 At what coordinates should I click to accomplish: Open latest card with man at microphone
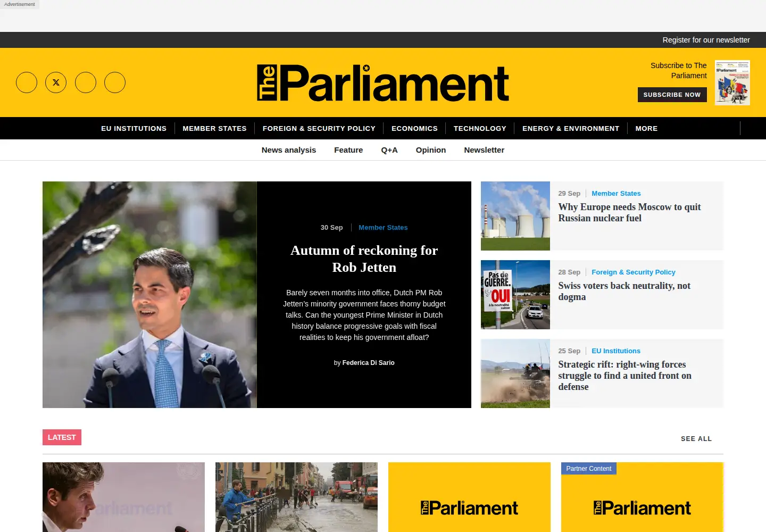(x=123, y=497)
